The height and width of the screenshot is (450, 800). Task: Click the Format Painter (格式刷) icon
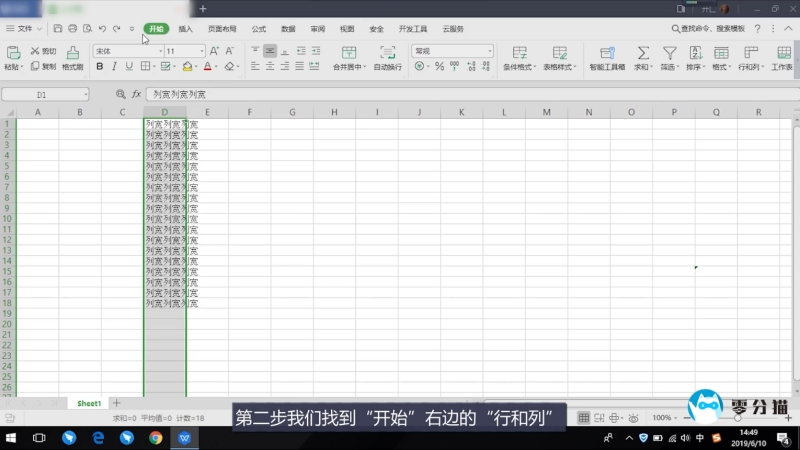[72, 52]
